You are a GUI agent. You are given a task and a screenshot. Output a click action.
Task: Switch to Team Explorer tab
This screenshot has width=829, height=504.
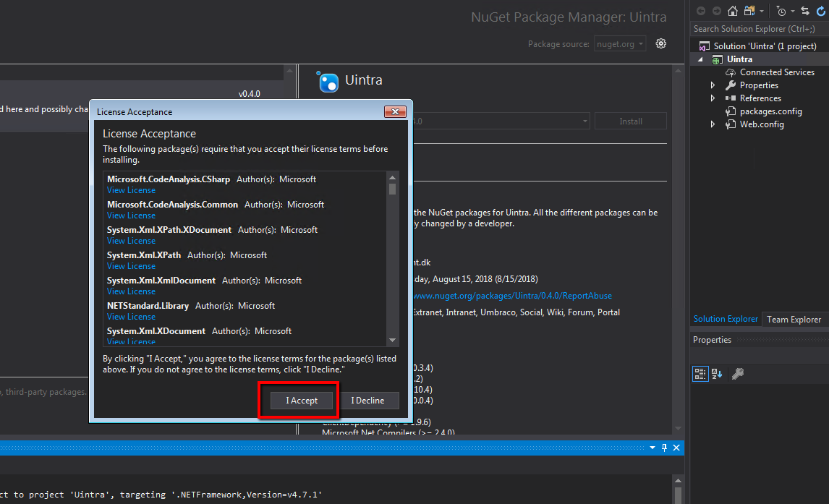(794, 319)
